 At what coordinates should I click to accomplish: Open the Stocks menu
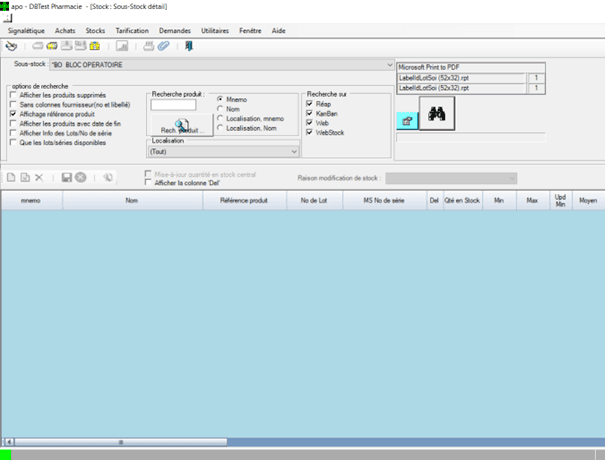tap(95, 30)
